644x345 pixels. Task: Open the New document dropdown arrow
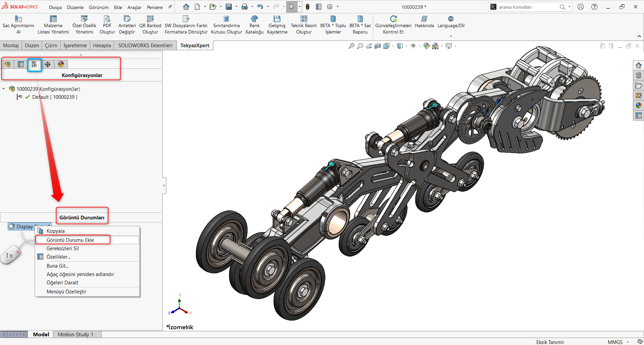tap(205, 7)
